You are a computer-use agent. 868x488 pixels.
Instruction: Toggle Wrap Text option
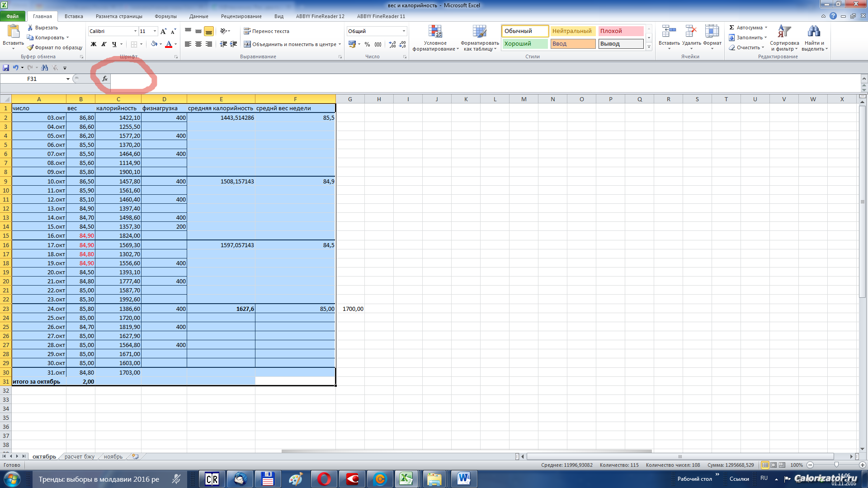click(266, 31)
